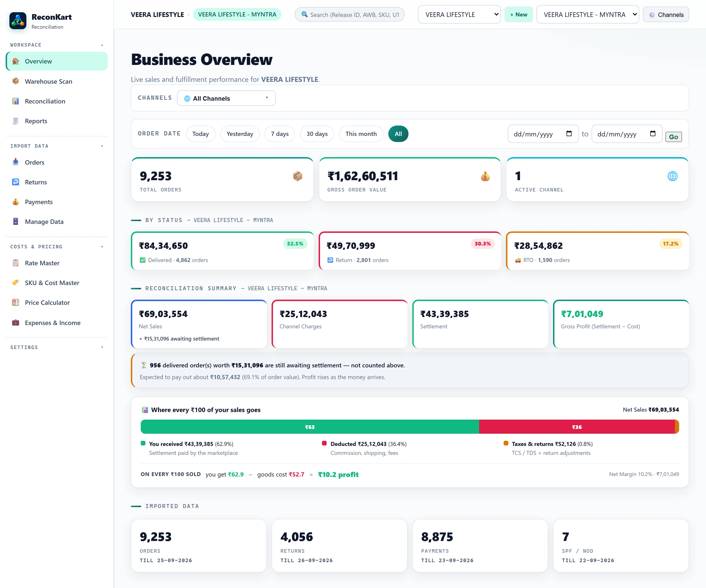This screenshot has width=706, height=588.
Task: Click the + New button
Action: [x=518, y=14]
